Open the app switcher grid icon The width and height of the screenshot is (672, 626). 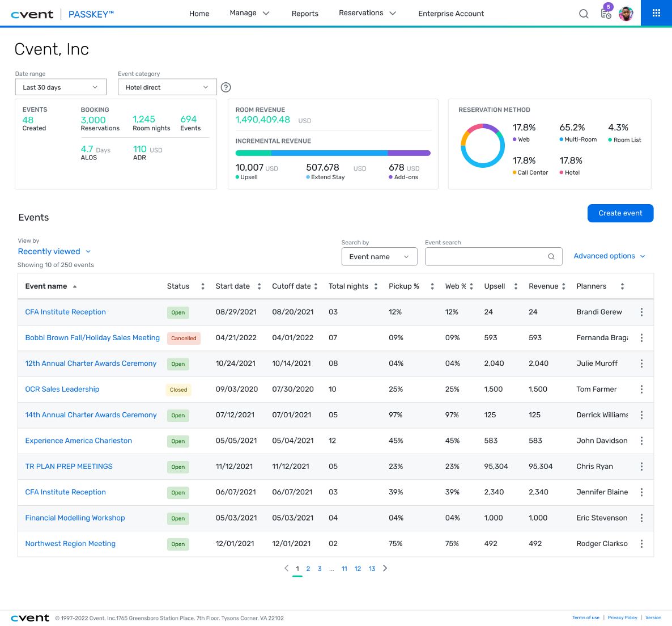pyautogui.click(x=656, y=13)
